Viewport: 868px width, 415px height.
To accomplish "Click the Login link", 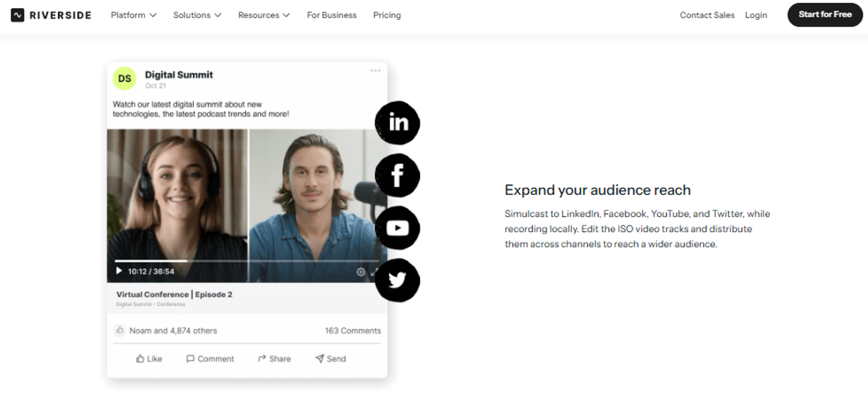I will click(x=756, y=15).
